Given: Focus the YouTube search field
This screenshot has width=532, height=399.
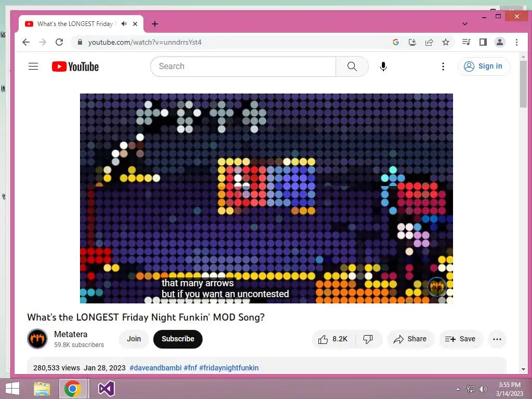Looking at the screenshot, I should pyautogui.click(x=243, y=66).
